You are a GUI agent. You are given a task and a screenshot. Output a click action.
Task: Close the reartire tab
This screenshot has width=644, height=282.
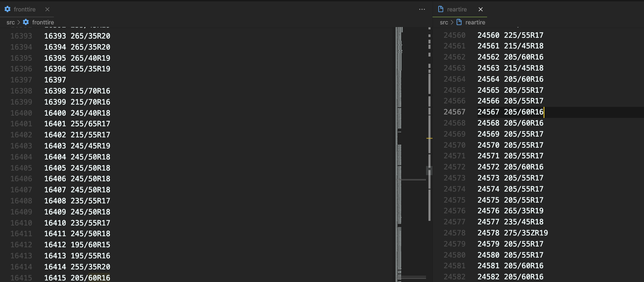pos(481,9)
